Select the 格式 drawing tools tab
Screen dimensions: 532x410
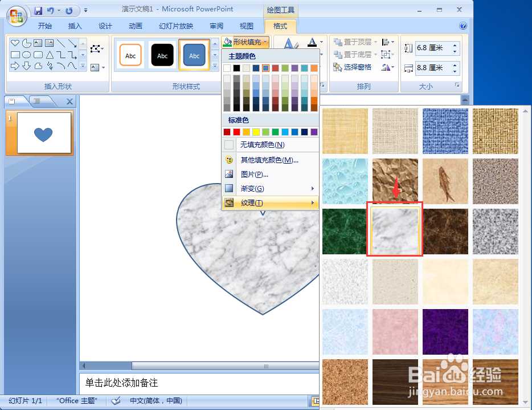tap(280, 26)
